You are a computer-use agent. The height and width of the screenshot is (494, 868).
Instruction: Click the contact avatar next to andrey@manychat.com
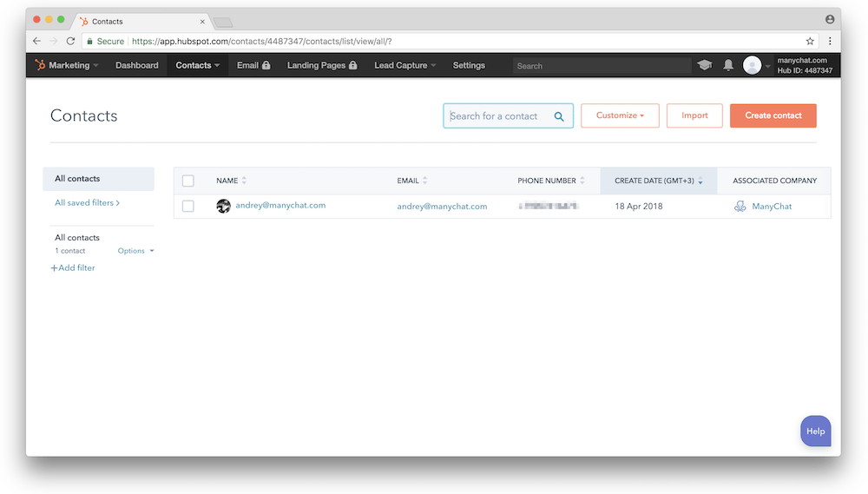tap(223, 206)
